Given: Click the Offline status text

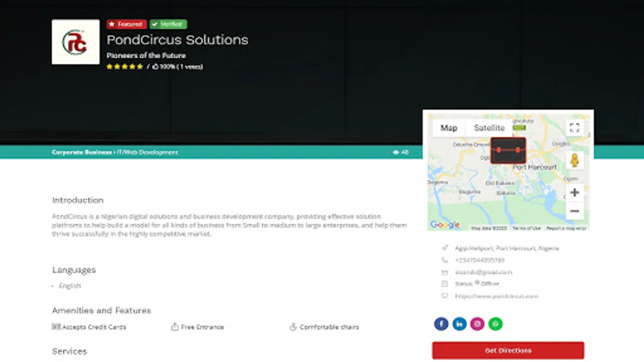Looking at the screenshot, I should click(x=490, y=284).
